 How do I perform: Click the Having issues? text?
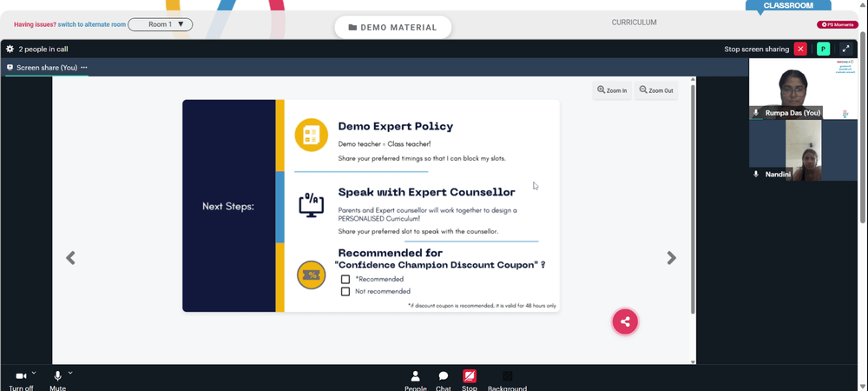(35, 24)
